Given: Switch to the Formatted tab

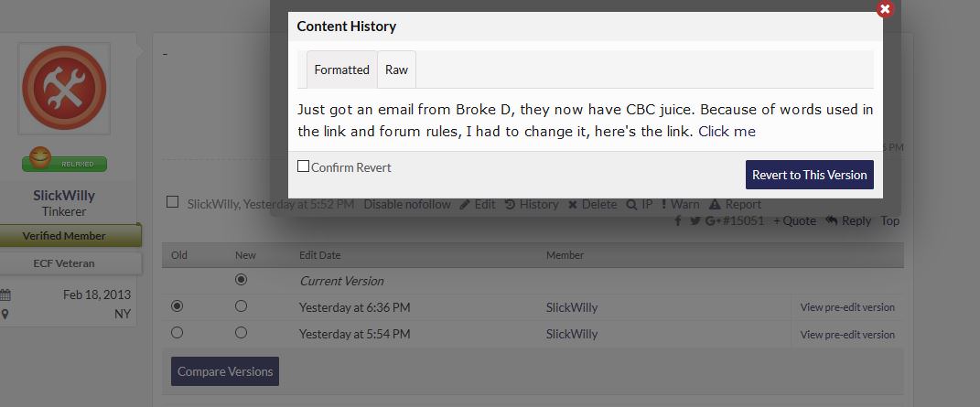Looking at the screenshot, I should (x=341, y=70).
